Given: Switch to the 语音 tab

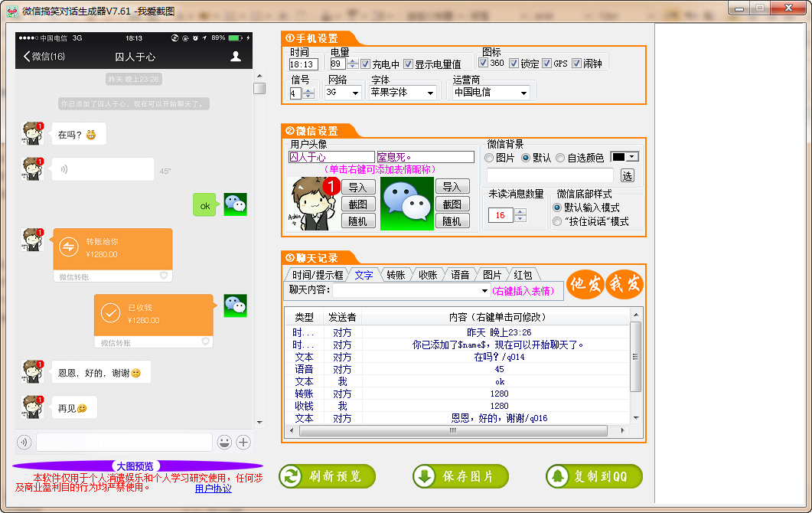Looking at the screenshot, I should pyautogui.click(x=460, y=275).
